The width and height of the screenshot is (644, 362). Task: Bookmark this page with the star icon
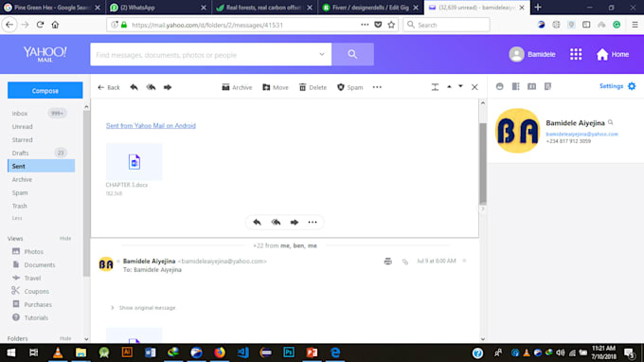(x=391, y=25)
